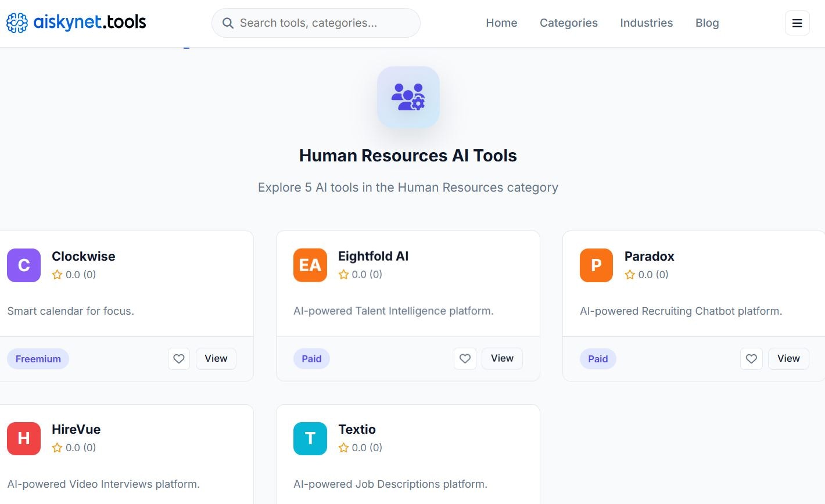Image resolution: width=825 pixels, height=504 pixels.
Task: Click the orange EA Eightfold logo
Action: point(310,265)
